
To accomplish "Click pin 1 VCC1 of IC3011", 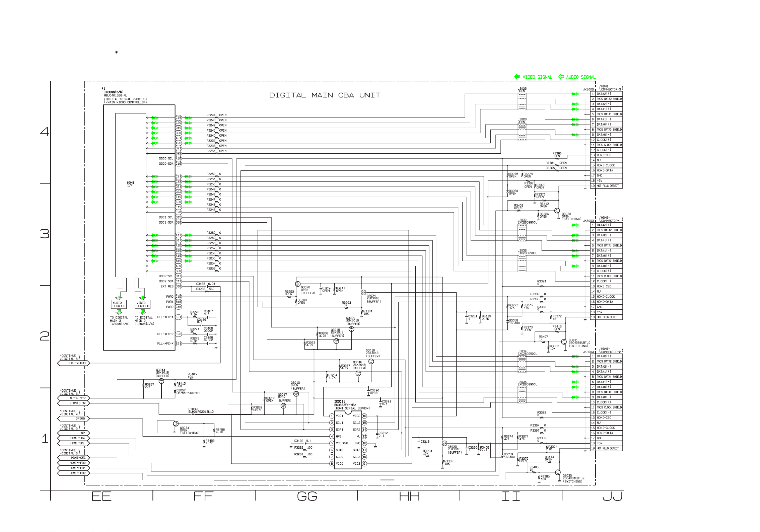I will point(332,416).
